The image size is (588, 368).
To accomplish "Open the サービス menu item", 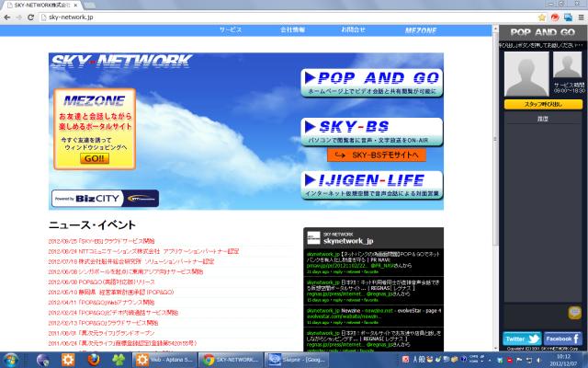I will (231, 30).
